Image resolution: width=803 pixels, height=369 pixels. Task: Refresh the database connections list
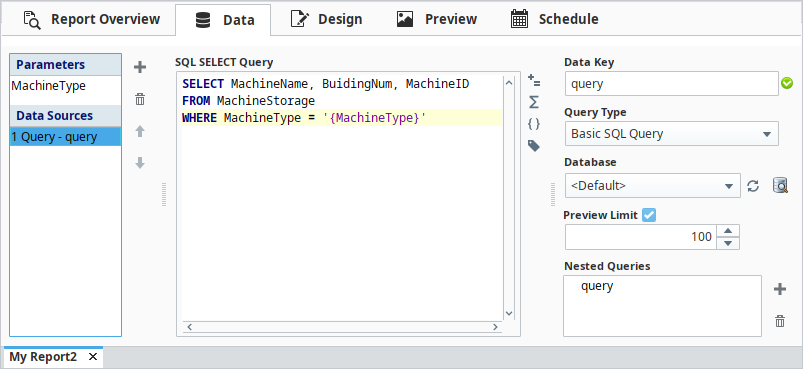click(753, 186)
